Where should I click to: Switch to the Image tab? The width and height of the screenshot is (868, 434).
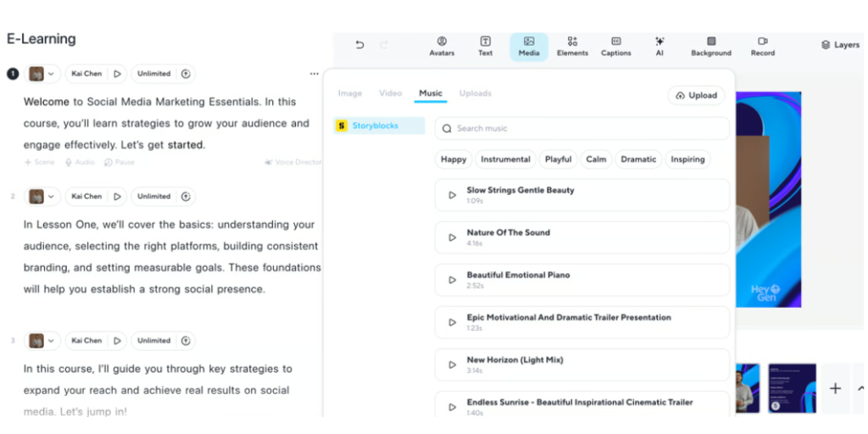(349, 93)
